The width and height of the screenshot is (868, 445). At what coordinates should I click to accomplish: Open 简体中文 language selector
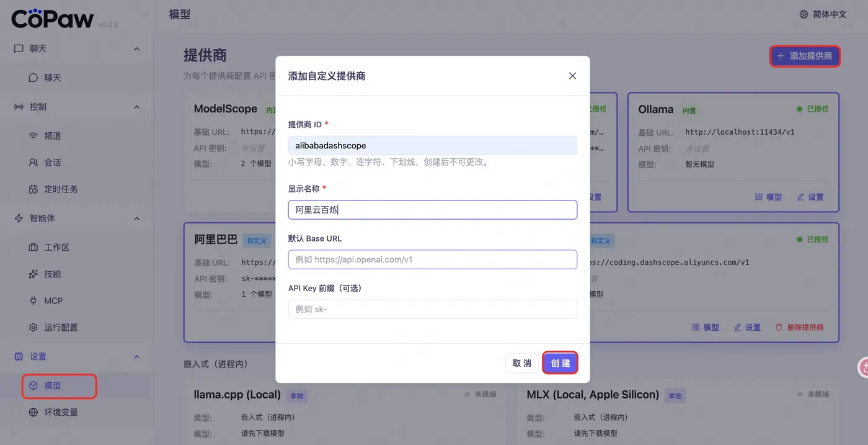coord(823,14)
